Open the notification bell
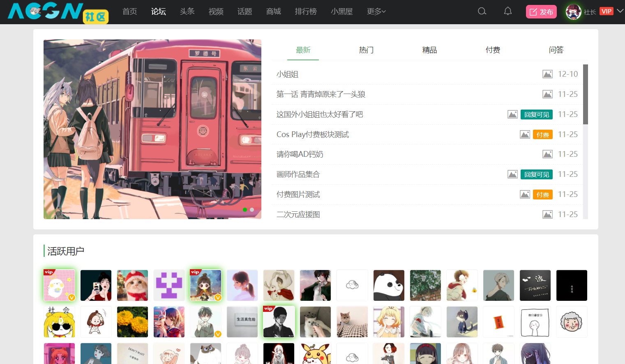The image size is (625, 364). 508,11
